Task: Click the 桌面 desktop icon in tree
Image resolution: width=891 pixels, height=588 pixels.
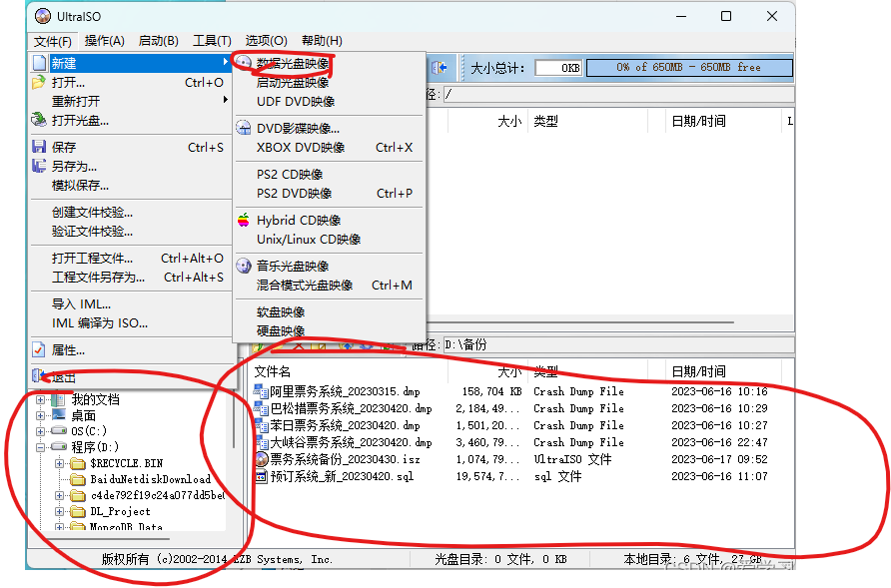Action: [x=58, y=415]
